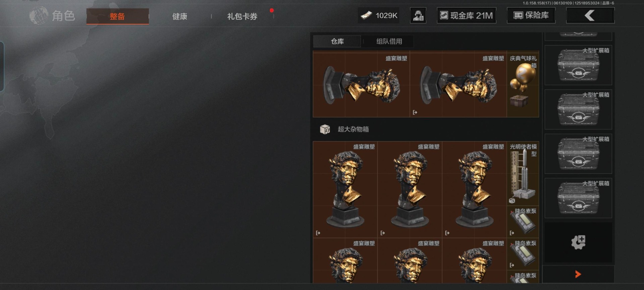
Task: Click transfer icon on first 胰岛素泵
Action: click(512, 233)
